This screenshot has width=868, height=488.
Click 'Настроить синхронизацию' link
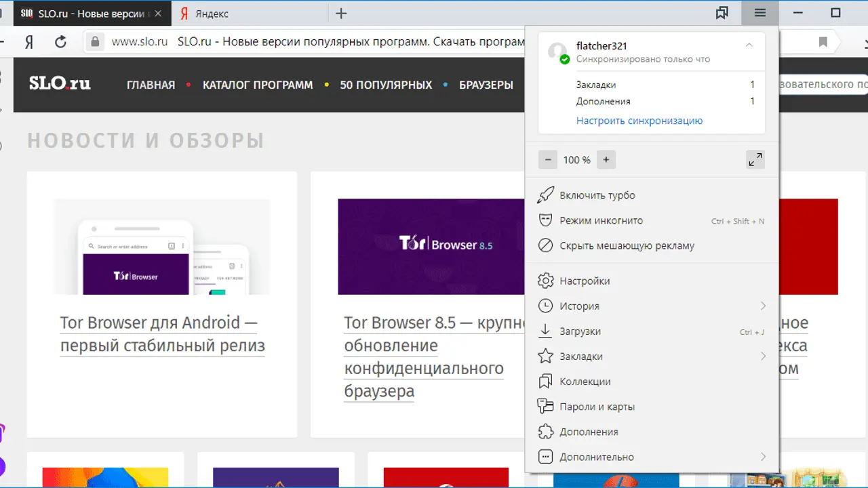click(639, 121)
